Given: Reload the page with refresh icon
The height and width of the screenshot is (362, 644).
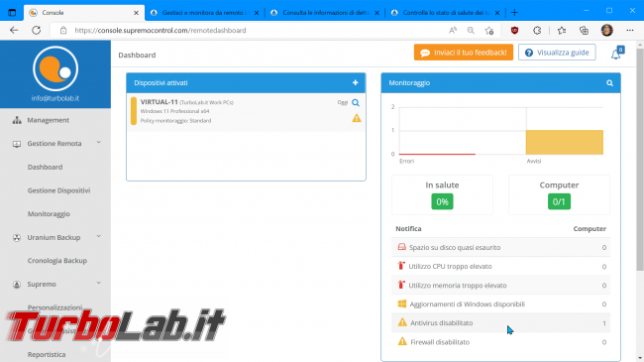Looking at the screenshot, I should [x=36, y=30].
